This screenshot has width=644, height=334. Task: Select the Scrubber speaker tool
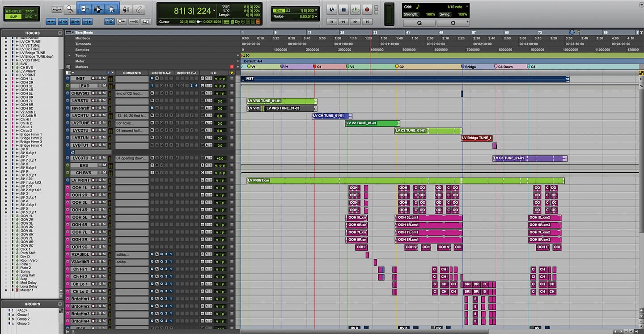(x=126, y=9)
